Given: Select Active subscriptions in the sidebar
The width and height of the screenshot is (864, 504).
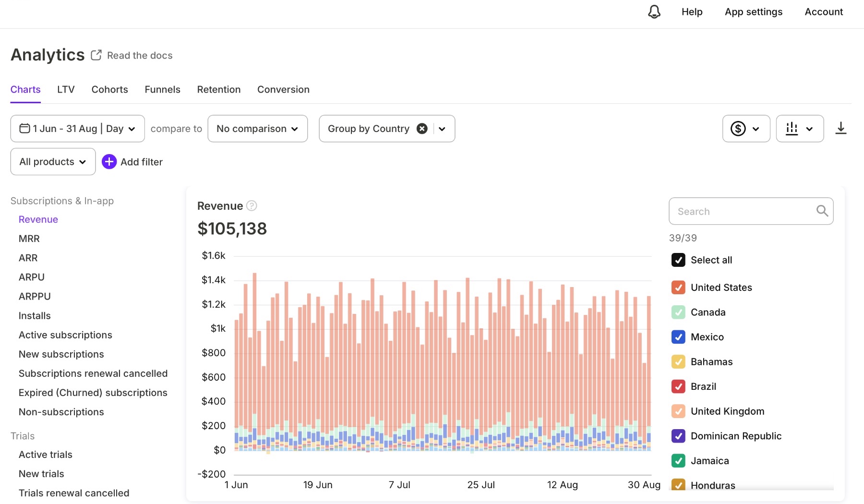Looking at the screenshot, I should pyautogui.click(x=65, y=335).
